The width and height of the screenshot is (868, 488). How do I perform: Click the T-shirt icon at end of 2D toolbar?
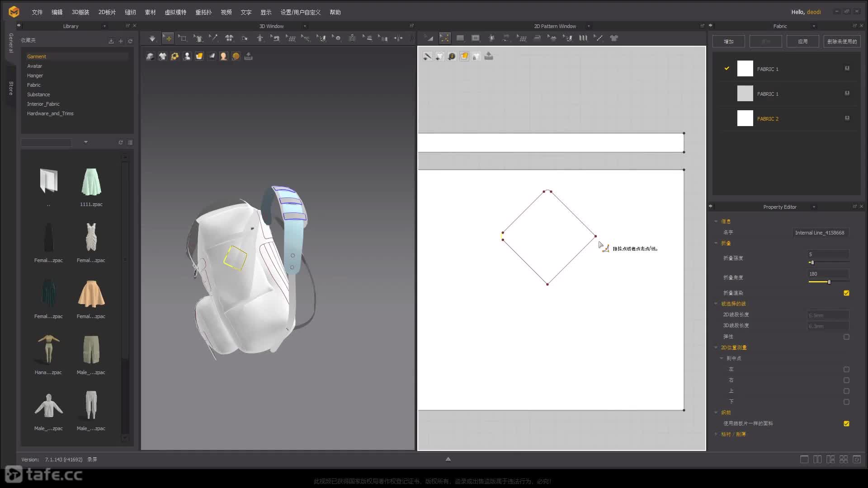[614, 38]
